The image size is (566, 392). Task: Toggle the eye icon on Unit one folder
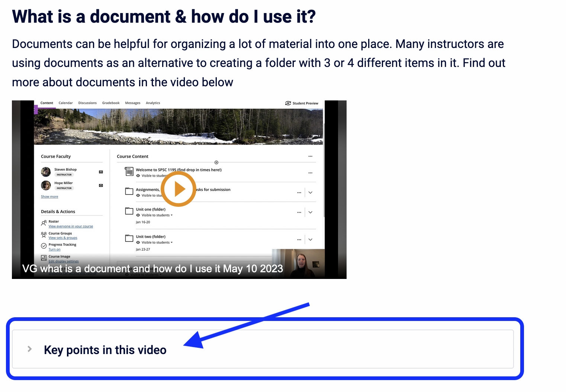click(x=138, y=215)
